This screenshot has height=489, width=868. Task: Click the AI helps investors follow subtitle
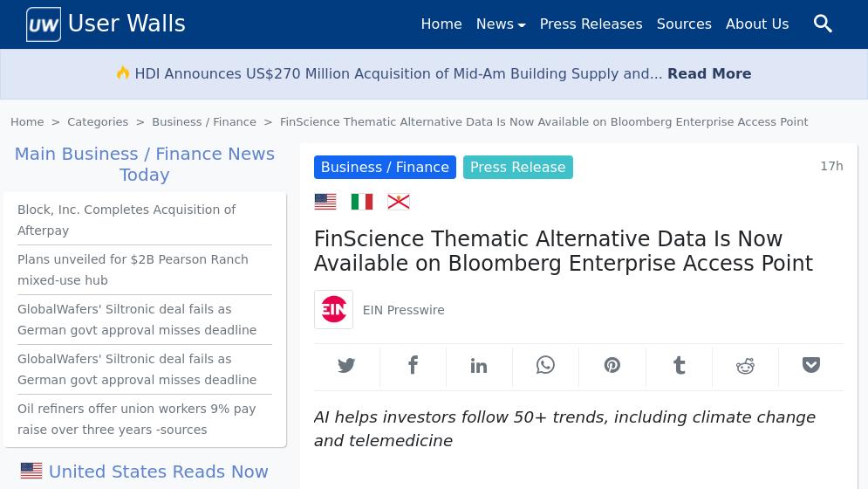click(x=564, y=429)
